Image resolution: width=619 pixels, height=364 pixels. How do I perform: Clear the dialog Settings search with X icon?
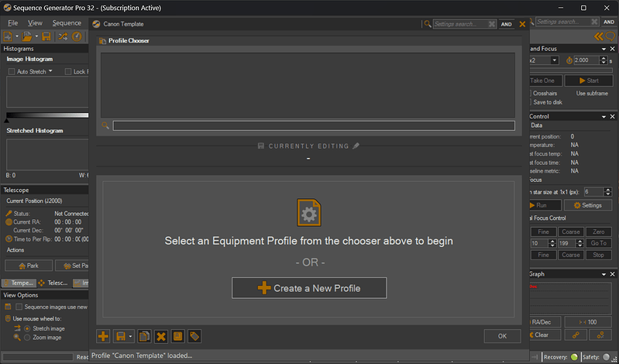492,24
